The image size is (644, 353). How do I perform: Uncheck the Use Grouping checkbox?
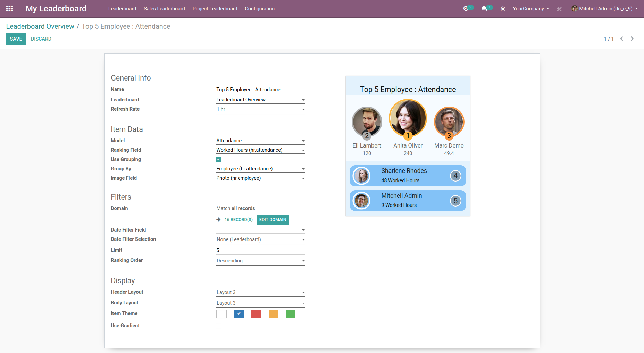click(x=218, y=160)
